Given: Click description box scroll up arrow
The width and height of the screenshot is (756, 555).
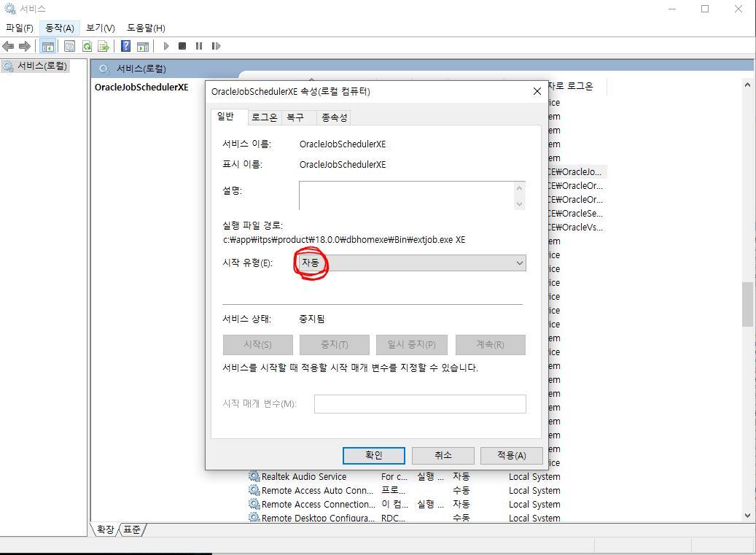Looking at the screenshot, I should 519,188.
